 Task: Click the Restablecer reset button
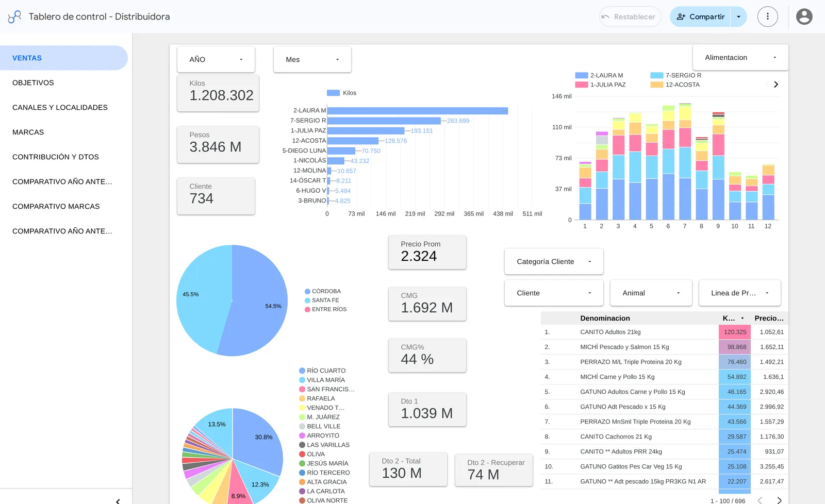(x=630, y=16)
